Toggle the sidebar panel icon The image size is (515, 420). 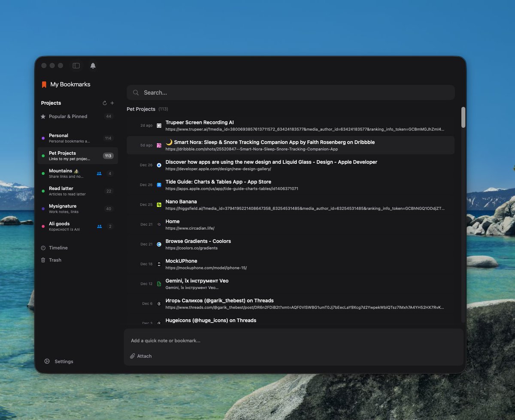[x=76, y=66]
